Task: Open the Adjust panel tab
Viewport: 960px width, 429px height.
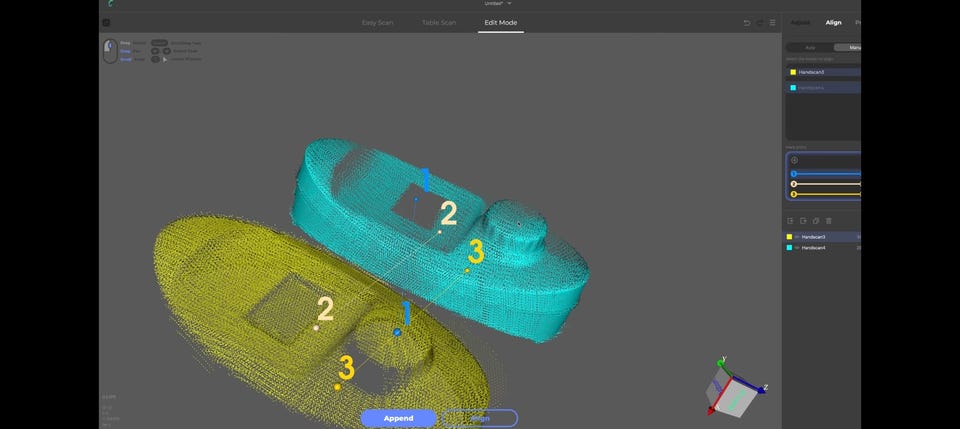Action: [800, 23]
